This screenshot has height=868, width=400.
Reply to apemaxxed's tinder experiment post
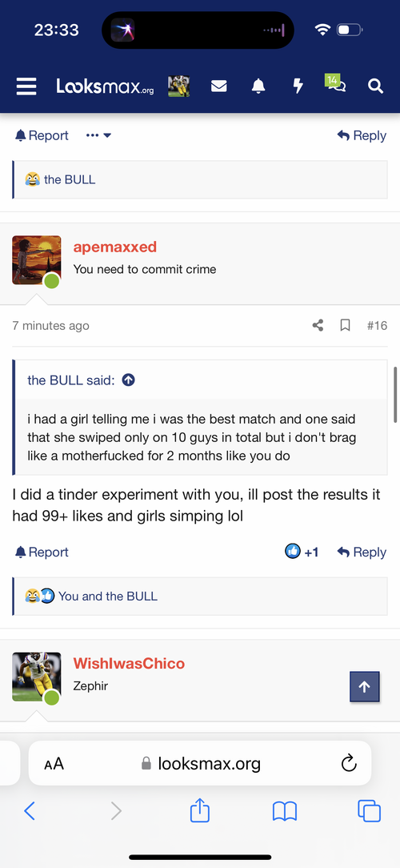pyautogui.click(x=362, y=552)
